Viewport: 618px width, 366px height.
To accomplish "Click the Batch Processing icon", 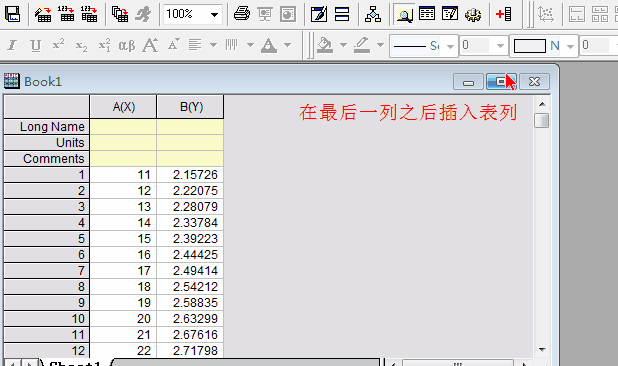I will coord(120,14).
